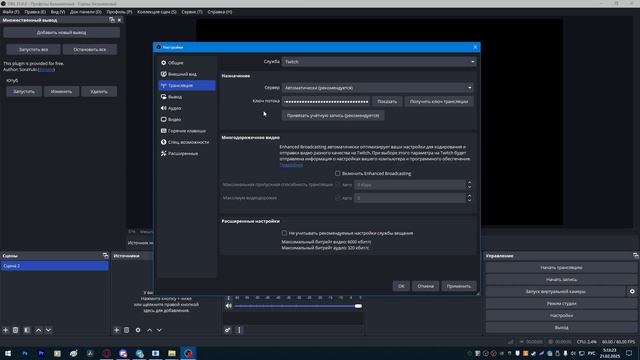
Task: Open the Вид menu
Action: point(58,12)
